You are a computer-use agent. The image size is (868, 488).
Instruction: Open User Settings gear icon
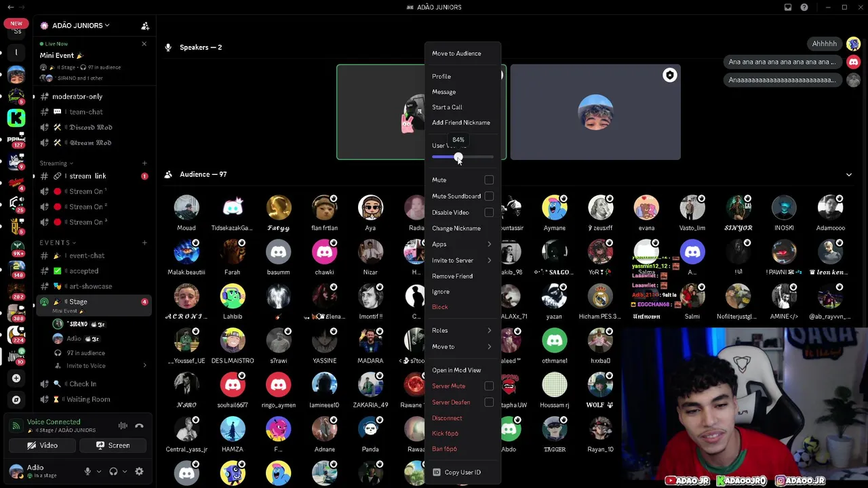[139, 471]
